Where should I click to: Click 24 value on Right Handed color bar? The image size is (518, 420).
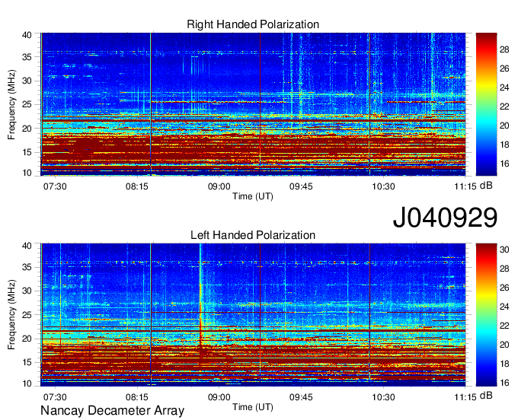click(x=504, y=87)
